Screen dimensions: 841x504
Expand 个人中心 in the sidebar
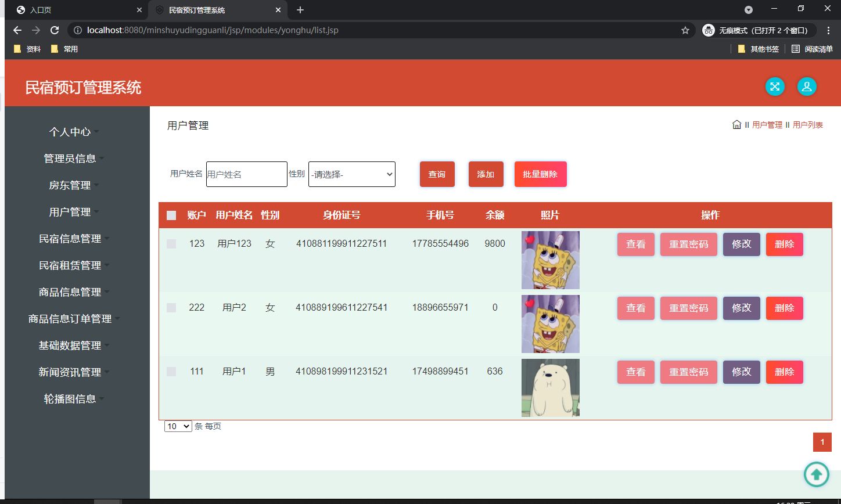pos(74,132)
